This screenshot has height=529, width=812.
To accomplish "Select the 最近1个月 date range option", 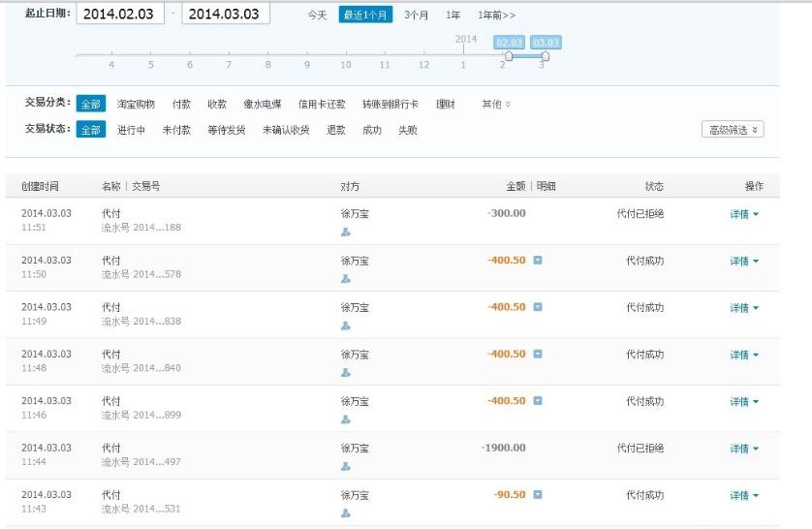I will [x=365, y=15].
